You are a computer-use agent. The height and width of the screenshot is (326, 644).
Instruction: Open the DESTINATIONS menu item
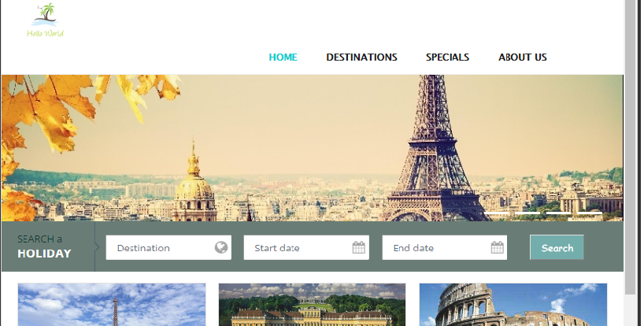tap(361, 57)
